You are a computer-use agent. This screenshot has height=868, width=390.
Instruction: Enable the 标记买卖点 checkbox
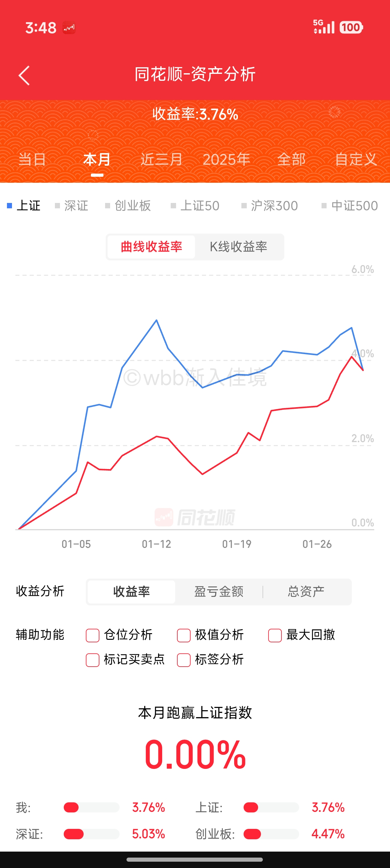click(x=93, y=660)
